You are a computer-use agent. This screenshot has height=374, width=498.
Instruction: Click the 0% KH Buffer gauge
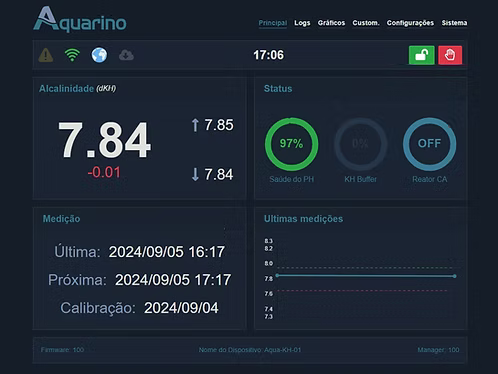pyautogui.click(x=361, y=144)
